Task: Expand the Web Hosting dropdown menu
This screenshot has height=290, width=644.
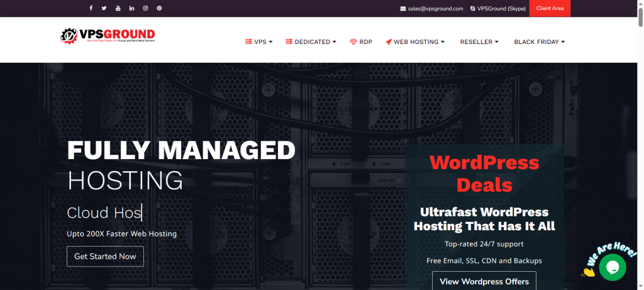Action: [x=415, y=42]
